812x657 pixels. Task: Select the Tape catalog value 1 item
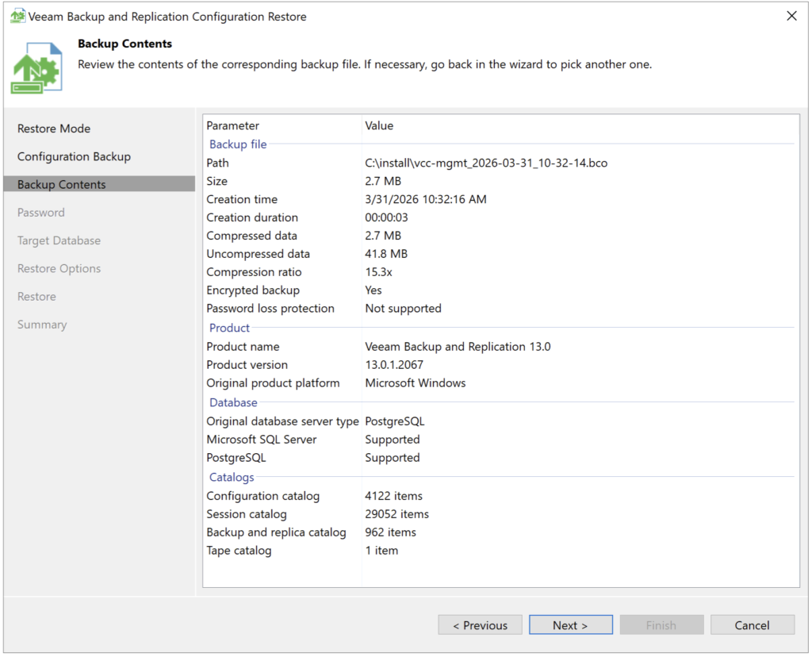[381, 550]
